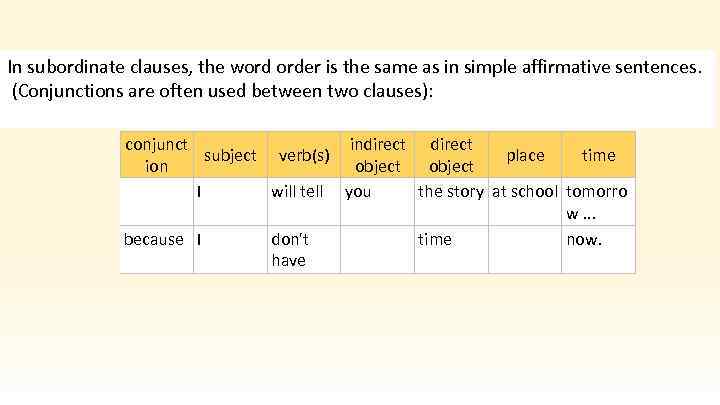Click the "time" column header cell
The image size is (720, 405).
click(x=598, y=155)
